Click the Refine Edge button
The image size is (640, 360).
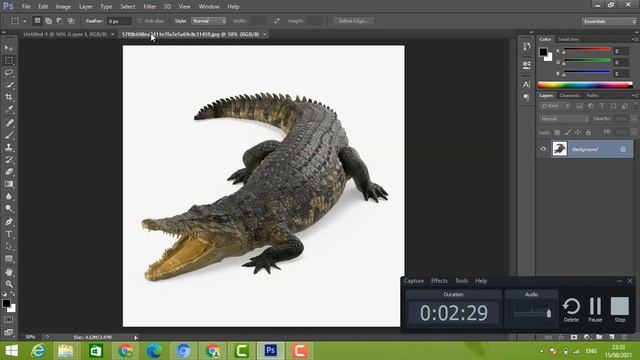353,21
